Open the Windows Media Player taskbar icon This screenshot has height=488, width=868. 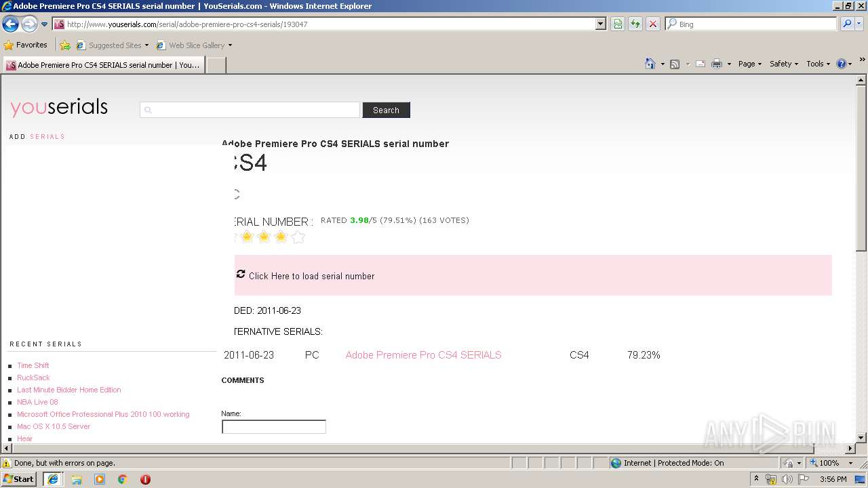click(x=100, y=479)
